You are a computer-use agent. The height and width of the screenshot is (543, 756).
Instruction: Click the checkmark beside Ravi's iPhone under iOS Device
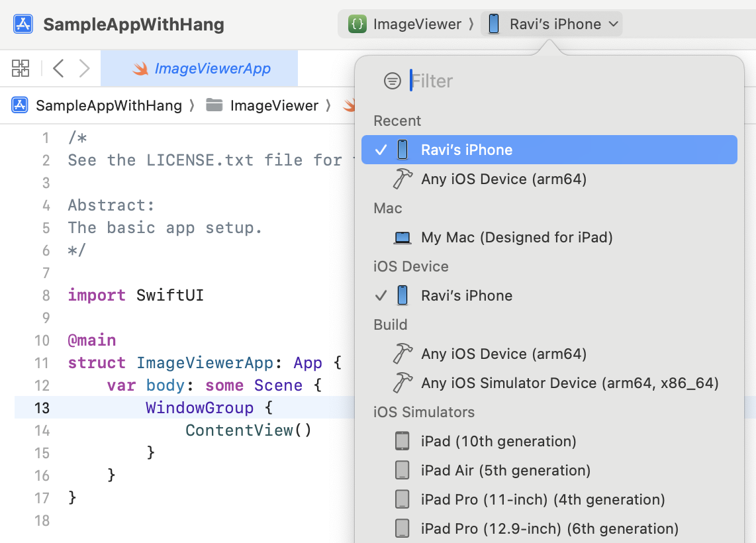coord(379,295)
